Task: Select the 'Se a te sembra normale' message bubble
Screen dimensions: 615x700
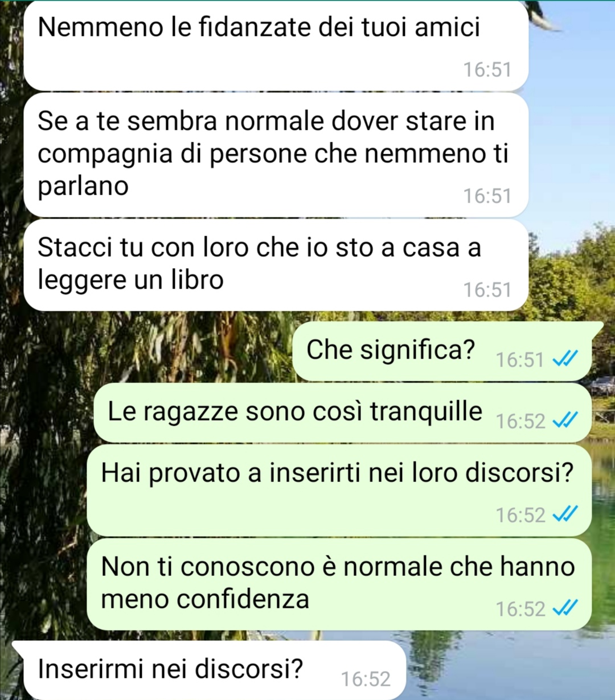Action: pos(276,155)
